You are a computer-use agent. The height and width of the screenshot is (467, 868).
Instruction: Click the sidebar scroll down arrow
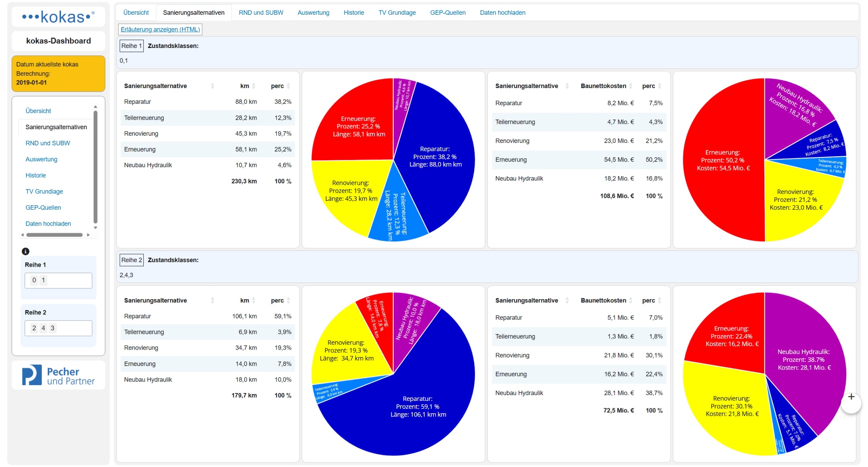95,228
